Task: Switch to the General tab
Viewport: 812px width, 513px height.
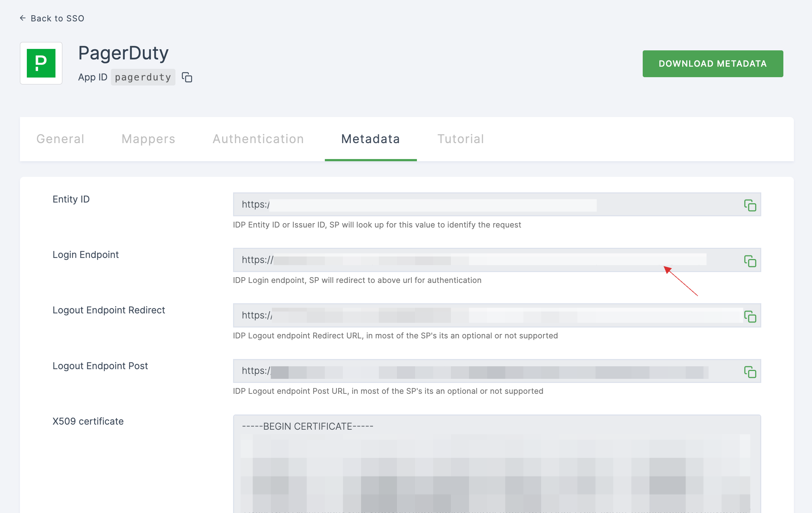Action: click(x=60, y=139)
